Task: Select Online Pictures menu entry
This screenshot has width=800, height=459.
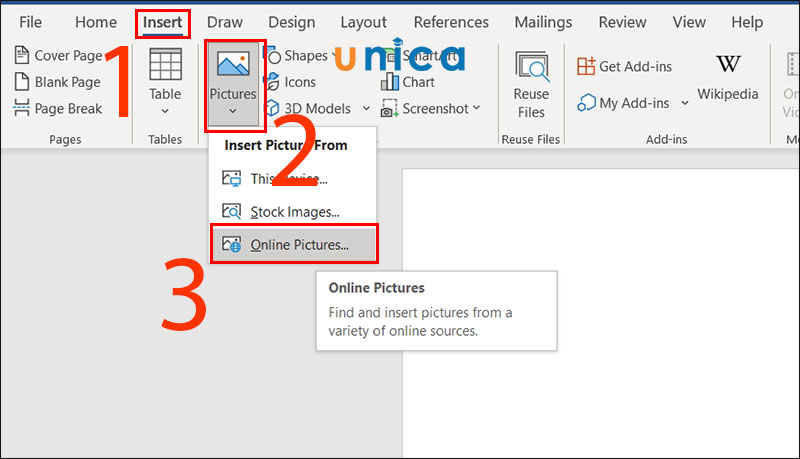Action: coord(293,244)
